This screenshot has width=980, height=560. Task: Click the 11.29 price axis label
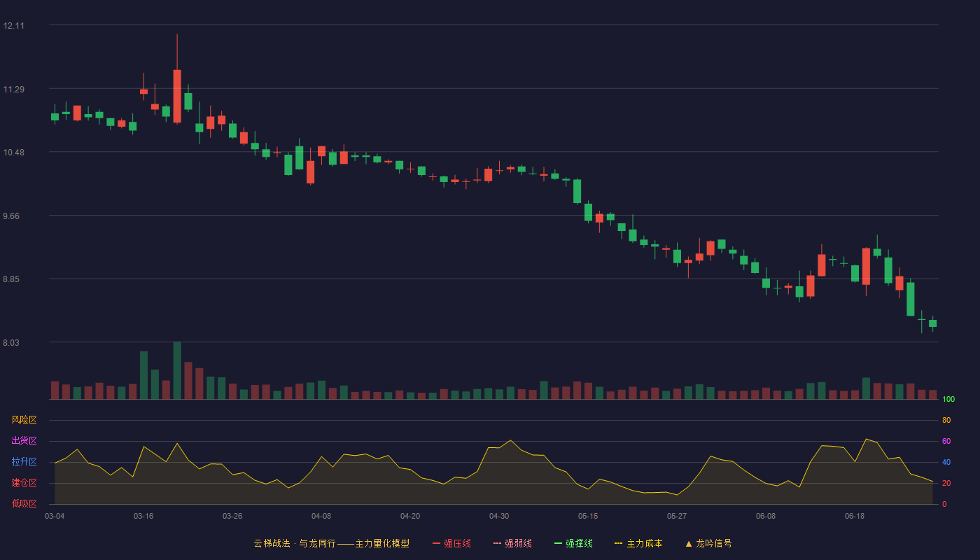pos(13,90)
